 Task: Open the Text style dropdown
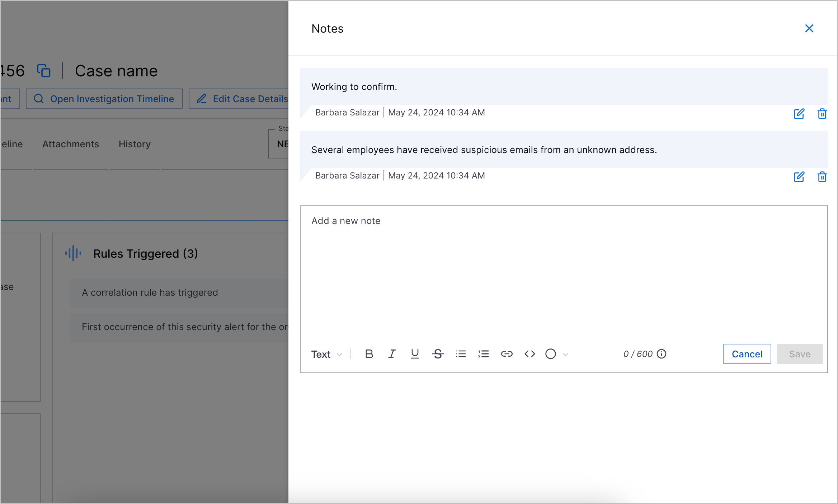point(326,354)
